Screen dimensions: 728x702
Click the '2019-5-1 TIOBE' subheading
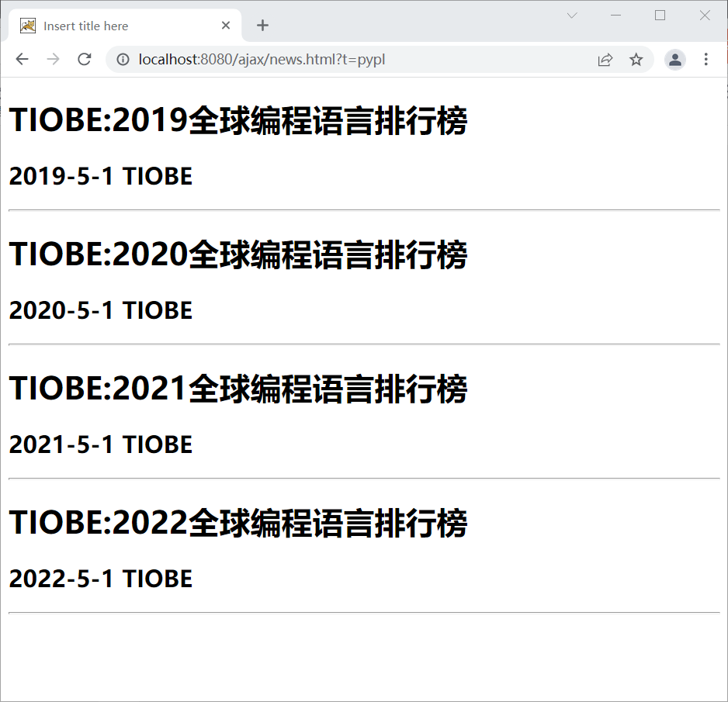(100, 176)
